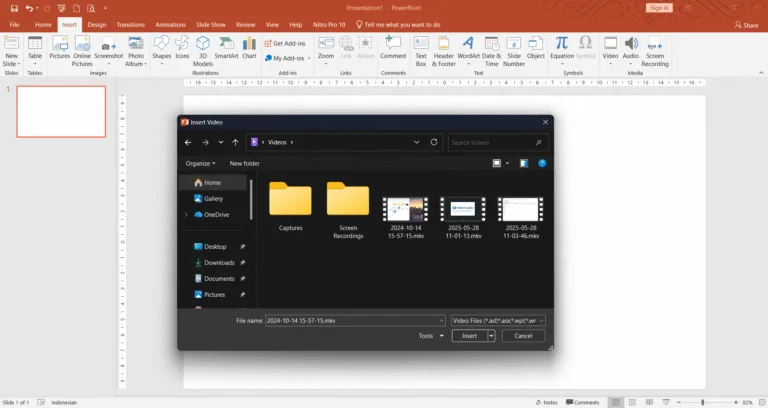768x408 pixels.
Task: Click Sign in in title bar
Action: (659, 8)
